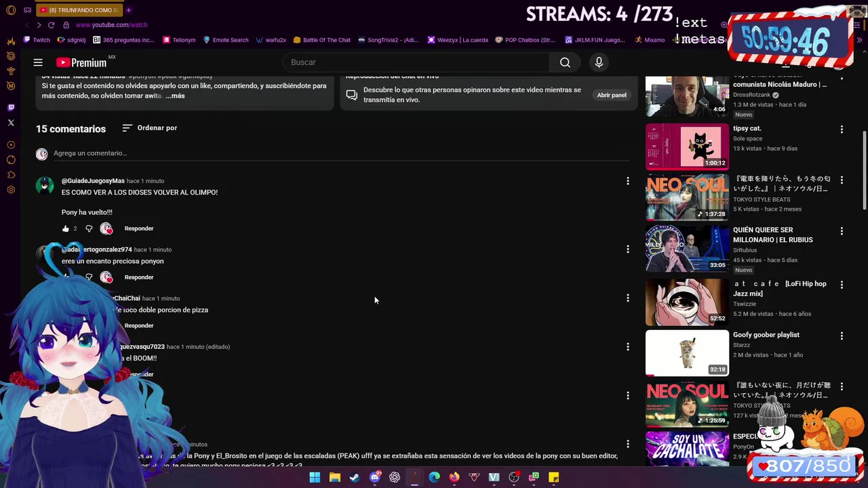Like the comment by GuiadeJuegosyMas
Viewport: 868px width, 488px height.
point(66,228)
